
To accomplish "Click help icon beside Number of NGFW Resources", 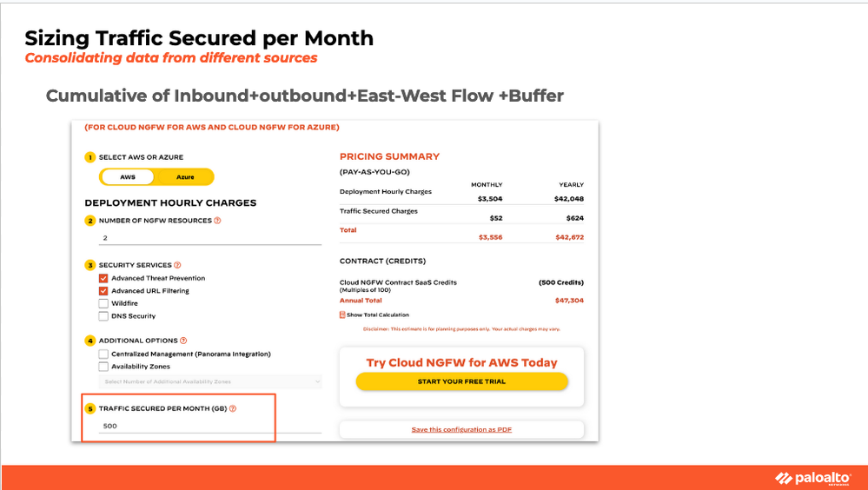I will tap(217, 221).
